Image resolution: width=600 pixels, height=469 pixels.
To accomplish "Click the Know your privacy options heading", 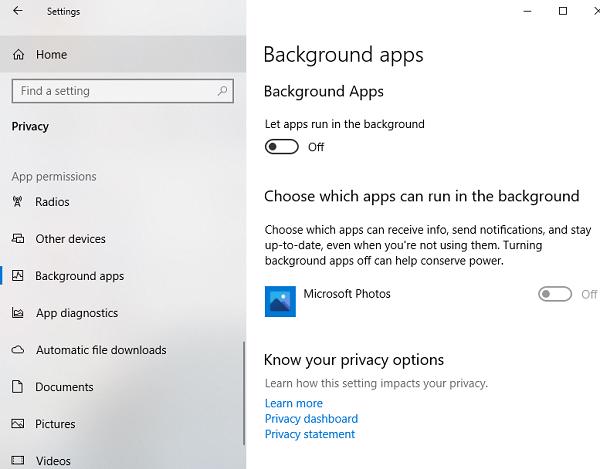I will [x=354, y=360].
